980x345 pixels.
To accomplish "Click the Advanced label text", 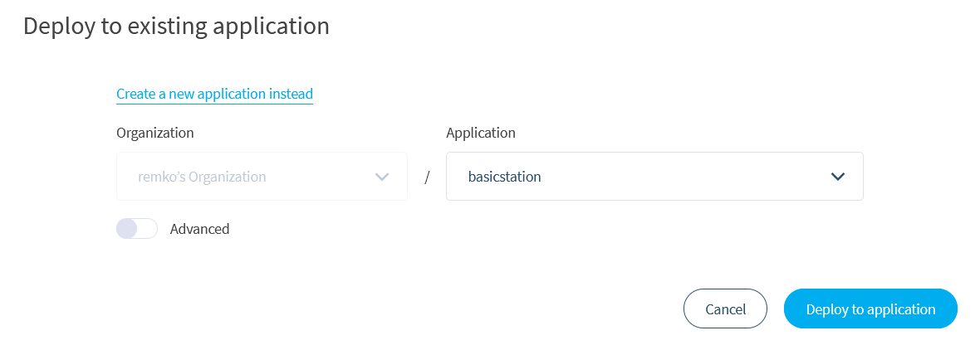I will click(199, 229).
